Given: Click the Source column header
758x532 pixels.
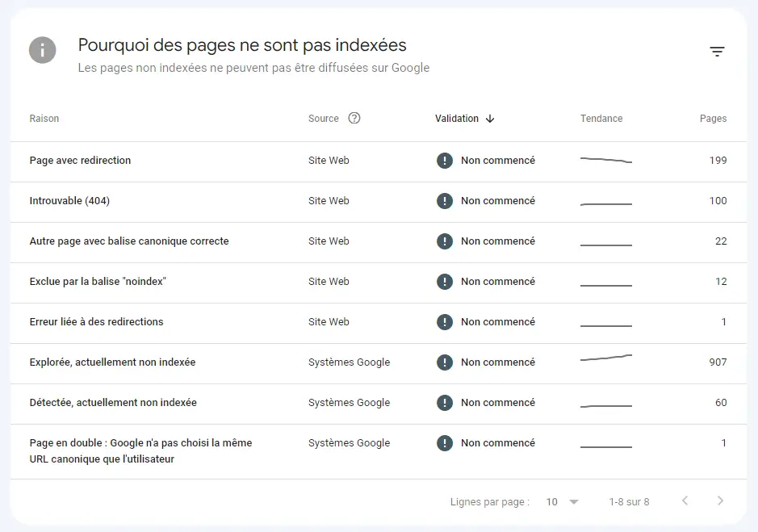Looking at the screenshot, I should [x=324, y=119].
